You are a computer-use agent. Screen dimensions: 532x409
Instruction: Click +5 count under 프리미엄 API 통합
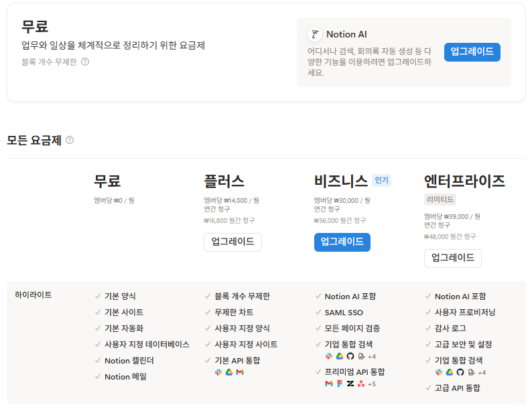click(x=372, y=384)
